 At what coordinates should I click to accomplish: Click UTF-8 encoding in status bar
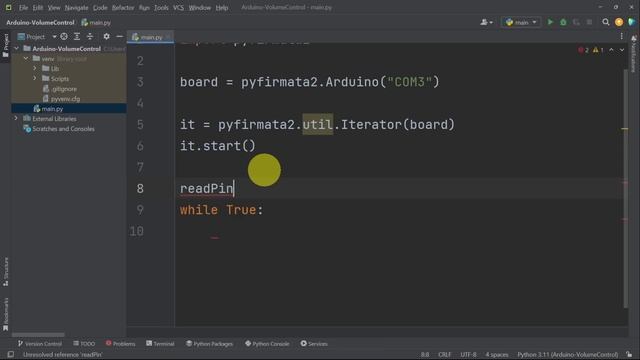[x=468, y=354]
